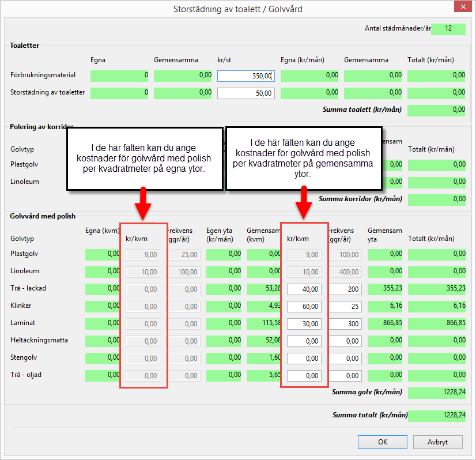Click the Trä - lackad frequency field showing 200
The width and height of the screenshot is (476, 460).
coord(345,289)
